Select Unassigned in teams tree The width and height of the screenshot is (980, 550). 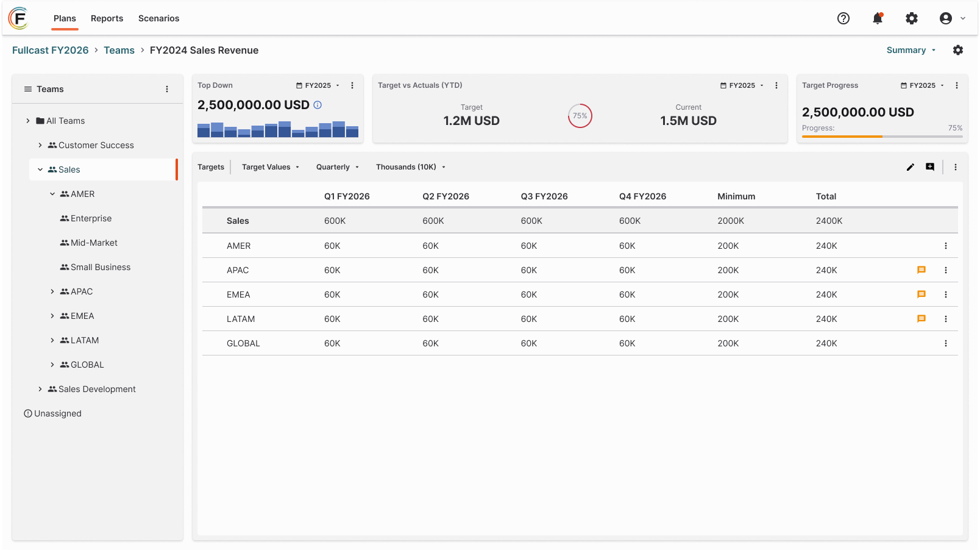pos(52,413)
